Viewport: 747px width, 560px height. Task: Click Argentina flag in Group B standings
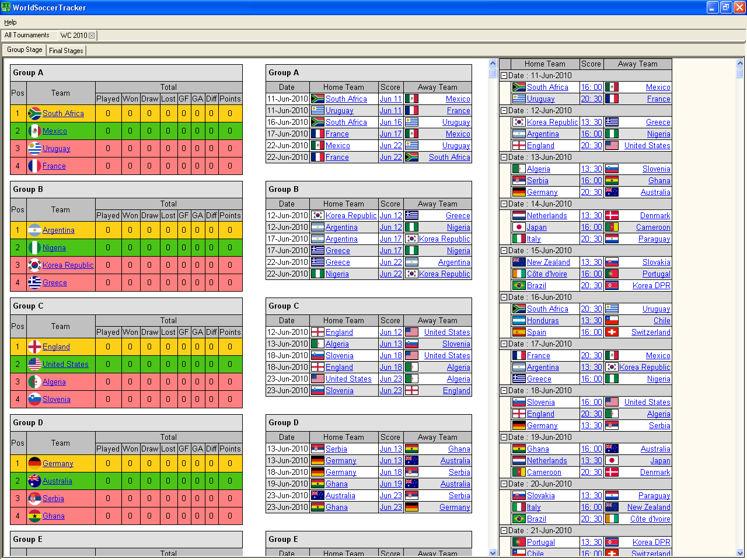34,230
